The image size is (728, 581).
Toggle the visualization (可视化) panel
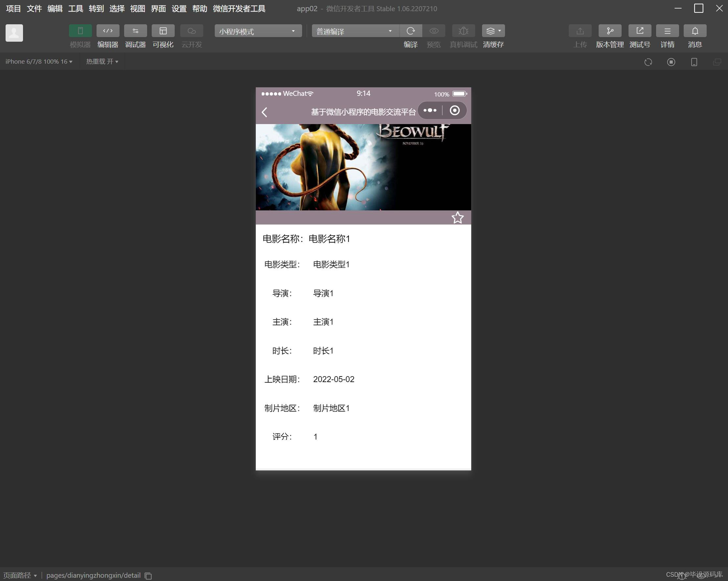coord(163,31)
